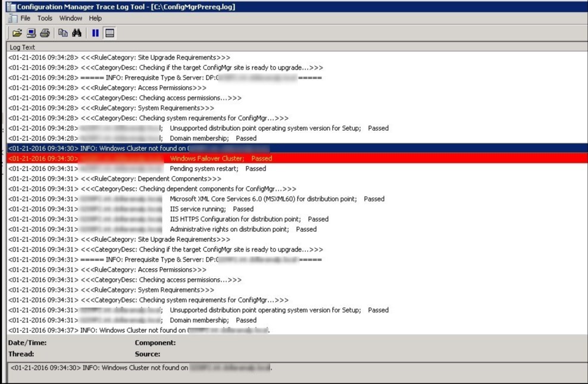
Task: Select 09:34:28 'INFO: Prerequisite Type & Server' row
Action: 297,77
